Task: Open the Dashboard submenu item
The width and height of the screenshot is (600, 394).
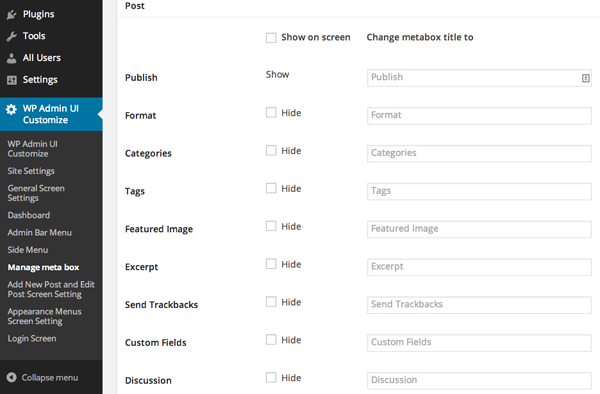Action: click(x=29, y=215)
